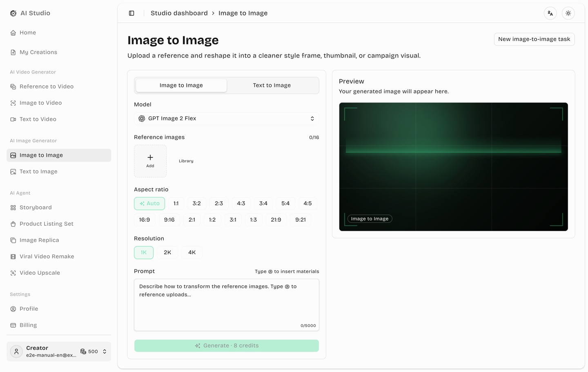
Task: Select the 1K resolution option
Action: click(144, 253)
